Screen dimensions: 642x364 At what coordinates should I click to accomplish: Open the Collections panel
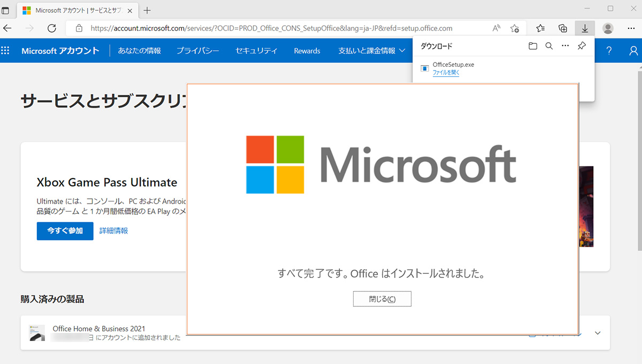(x=563, y=28)
